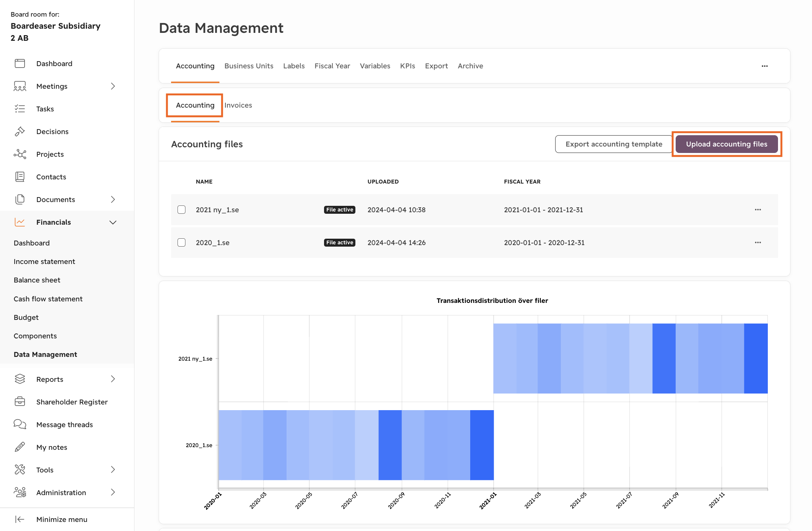The height and width of the screenshot is (531, 812).
Task: Click Upload accounting files button
Action: pyautogui.click(x=727, y=144)
